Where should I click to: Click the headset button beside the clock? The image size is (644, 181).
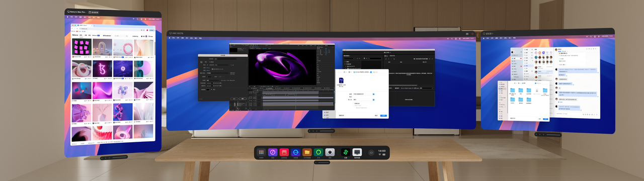(x=371, y=152)
